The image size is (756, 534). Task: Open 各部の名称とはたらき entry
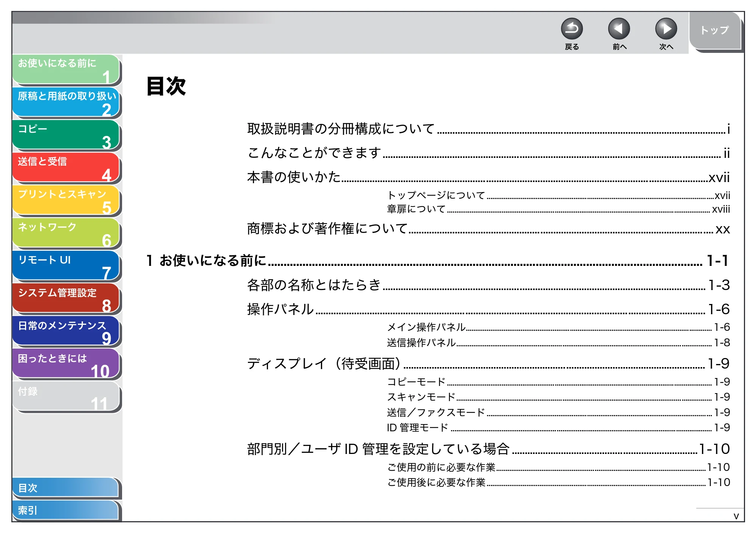tap(488, 285)
